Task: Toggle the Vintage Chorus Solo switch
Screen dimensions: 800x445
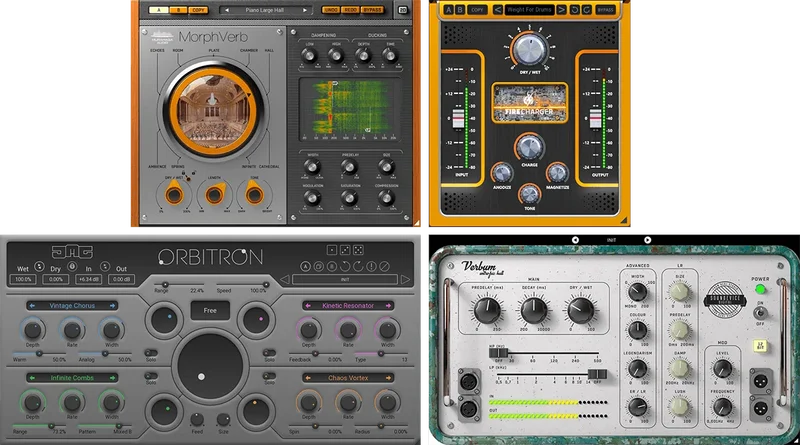Action: coord(151,353)
